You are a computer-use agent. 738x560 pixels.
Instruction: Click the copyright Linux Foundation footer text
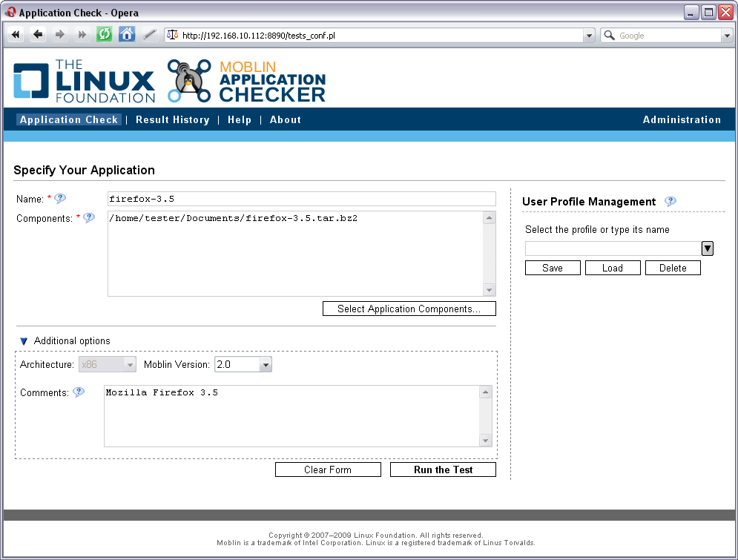point(376,535)
